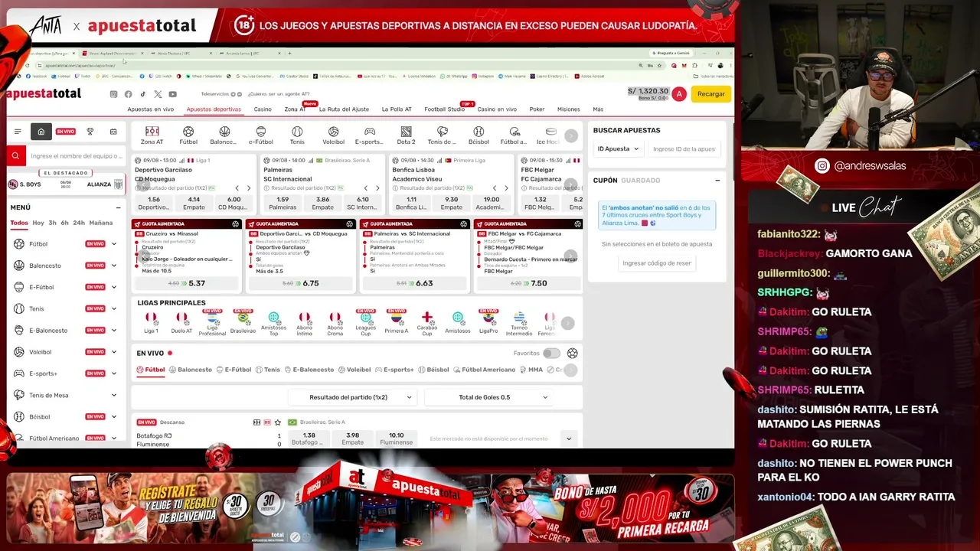Click the yellow Recargar button
Viewport: 980px width, 551px height.
pyautogui.click(x=711, y=94)
